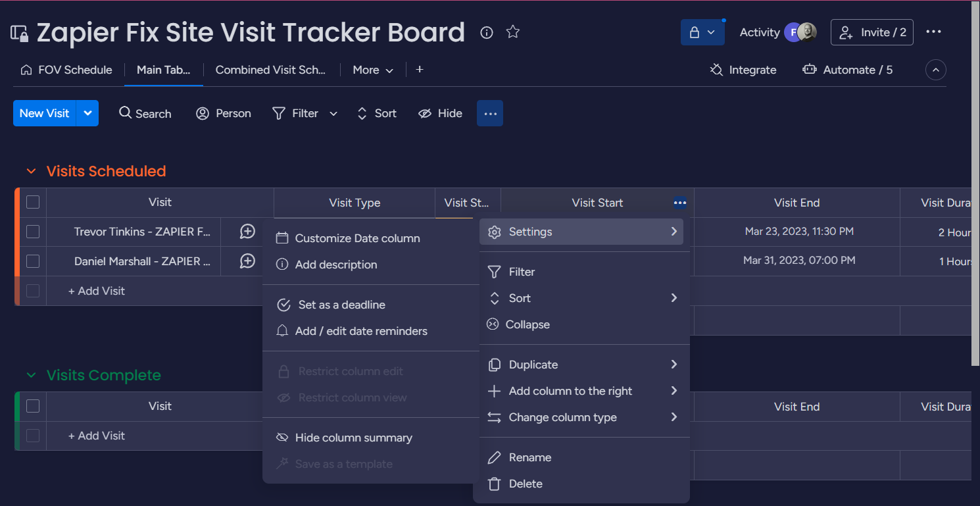The height and width of the screenshot is (506, 980).
Task: Collapse the Visits Scheduled group
Action: (31, 171)
